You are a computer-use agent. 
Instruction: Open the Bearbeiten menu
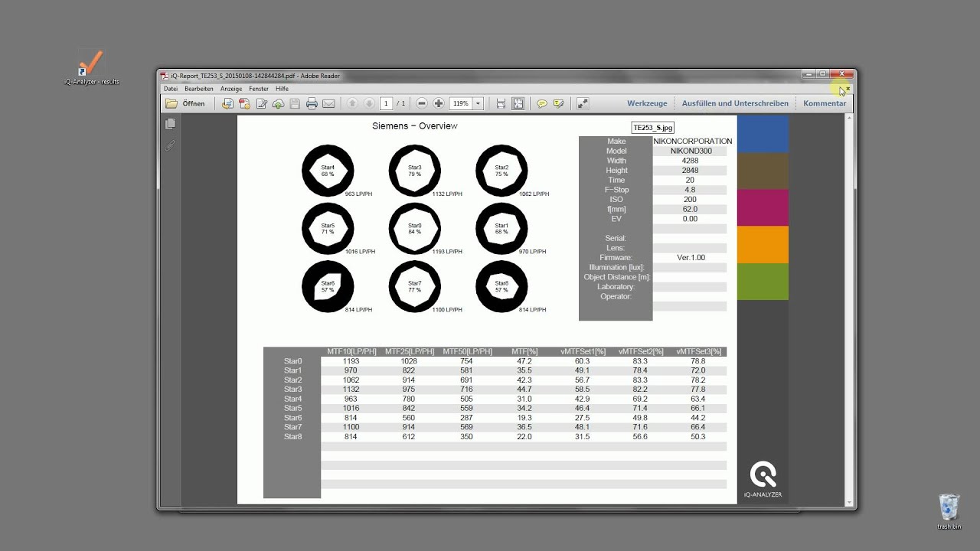(199, 89)
